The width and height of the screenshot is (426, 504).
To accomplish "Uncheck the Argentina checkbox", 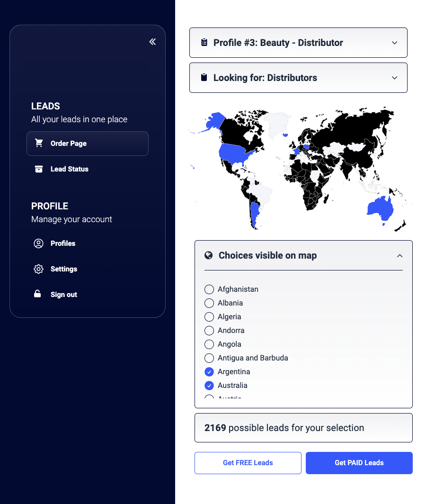I will (209, 372).
